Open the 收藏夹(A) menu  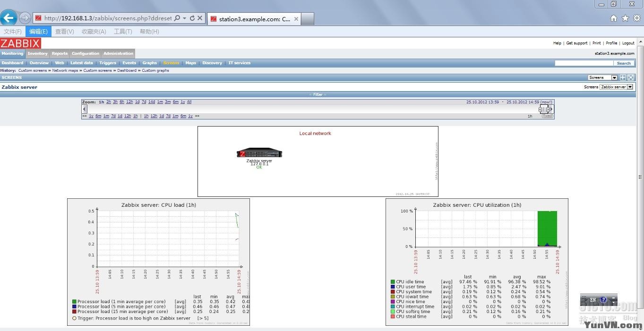[94, 32]
